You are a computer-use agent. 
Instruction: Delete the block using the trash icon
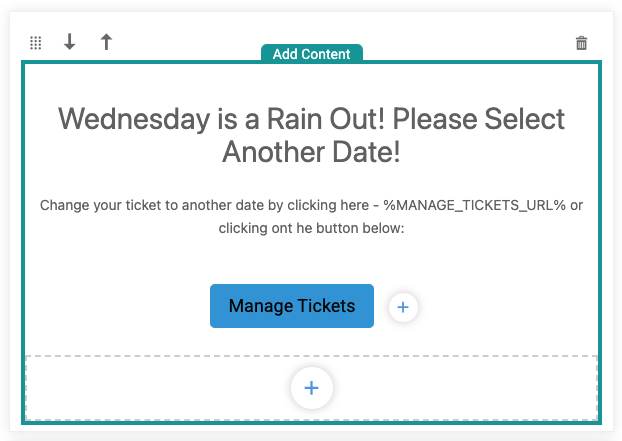click(582, 43)
